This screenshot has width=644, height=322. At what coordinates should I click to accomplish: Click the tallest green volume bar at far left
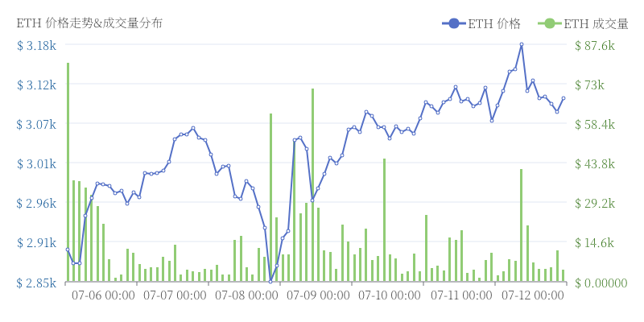click(68, 172)
